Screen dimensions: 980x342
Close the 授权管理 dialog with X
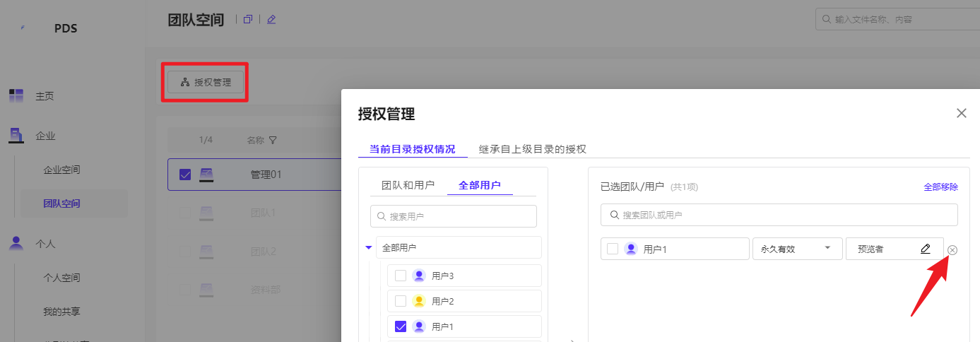click(x=961, y=113)
